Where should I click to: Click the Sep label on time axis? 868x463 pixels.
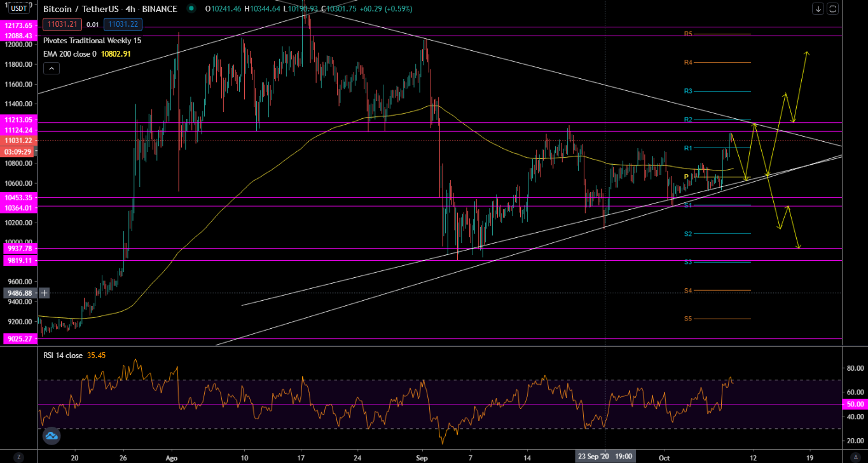tap(422, 457)
